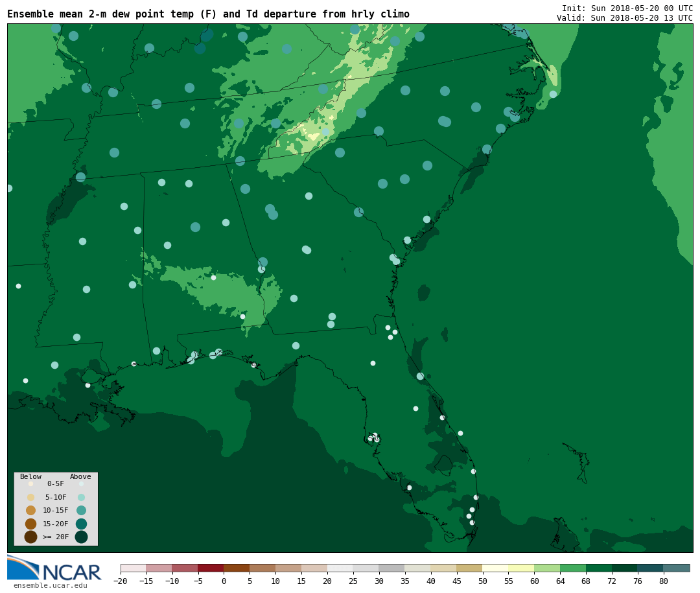Click the '15-20F' legend label
Viewport: 700px width, 593px height.
(x=56, y=524)
